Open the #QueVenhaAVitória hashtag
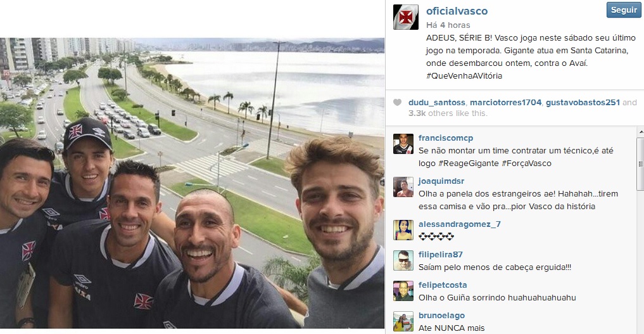The height and width of the screenshot is (334, 644). pos(464,75)
